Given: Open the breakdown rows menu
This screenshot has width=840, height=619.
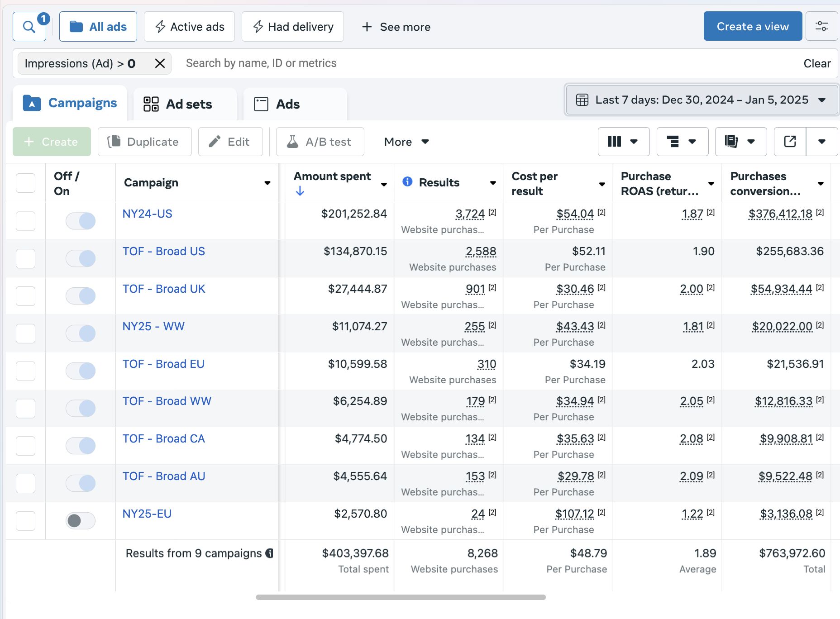Looking at the screenshot, I should coord(682,142).
